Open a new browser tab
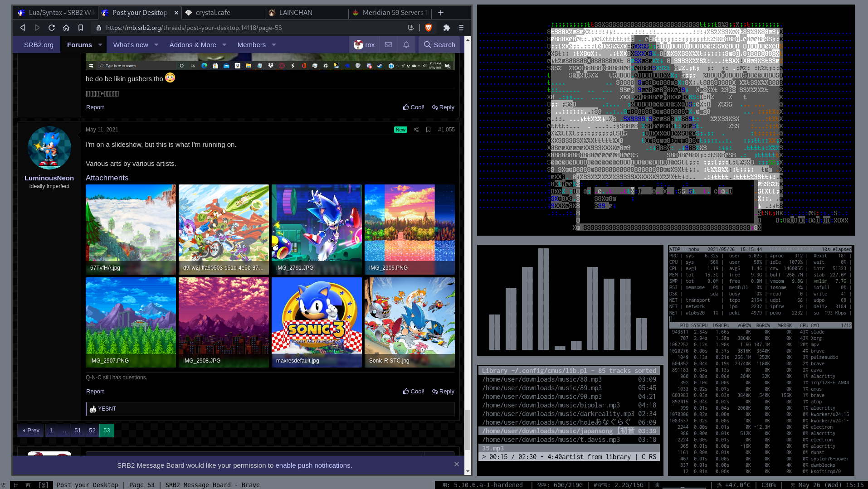 pyautogui.click(x=441, y=13)
